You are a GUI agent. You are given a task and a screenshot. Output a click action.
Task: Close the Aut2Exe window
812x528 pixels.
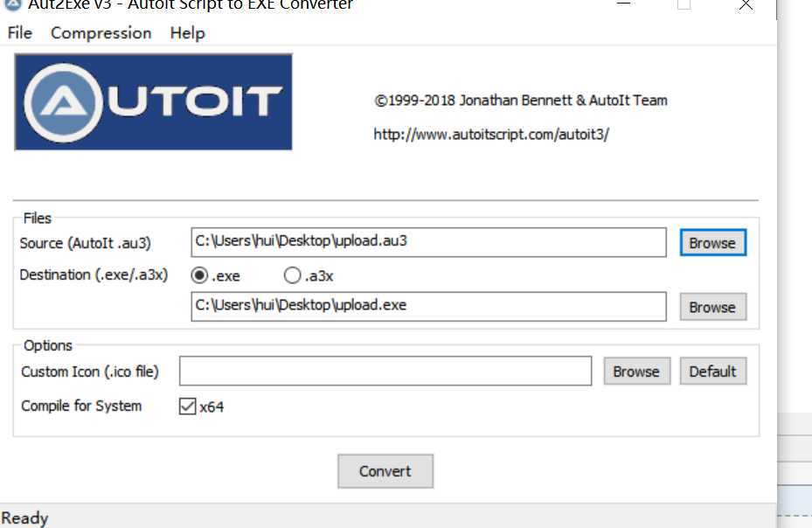point(746,5)
